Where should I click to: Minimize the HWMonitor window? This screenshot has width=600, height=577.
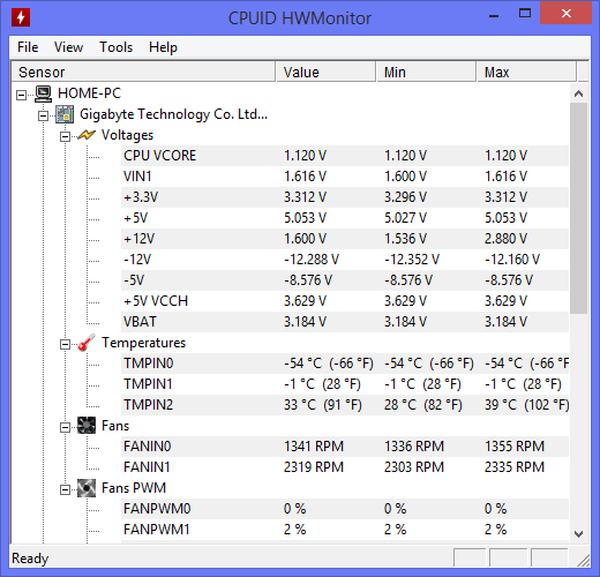tap(494, 15)
